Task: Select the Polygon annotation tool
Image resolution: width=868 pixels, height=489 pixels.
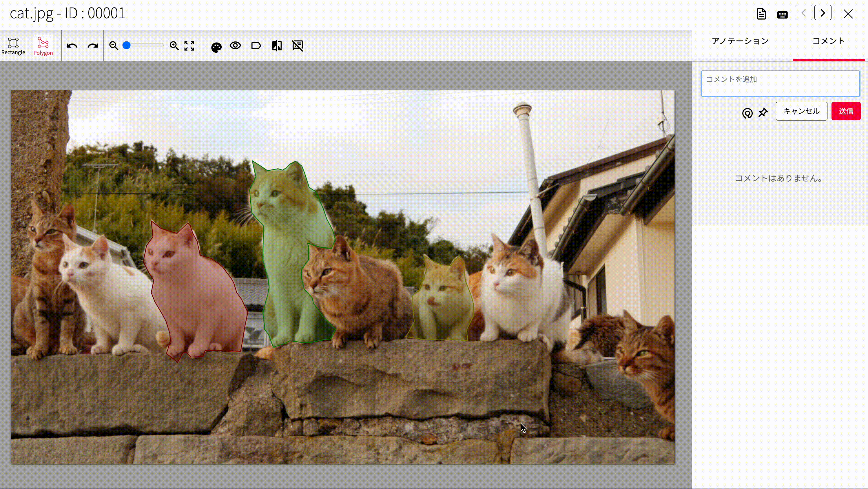Action: tap(43, 46)
